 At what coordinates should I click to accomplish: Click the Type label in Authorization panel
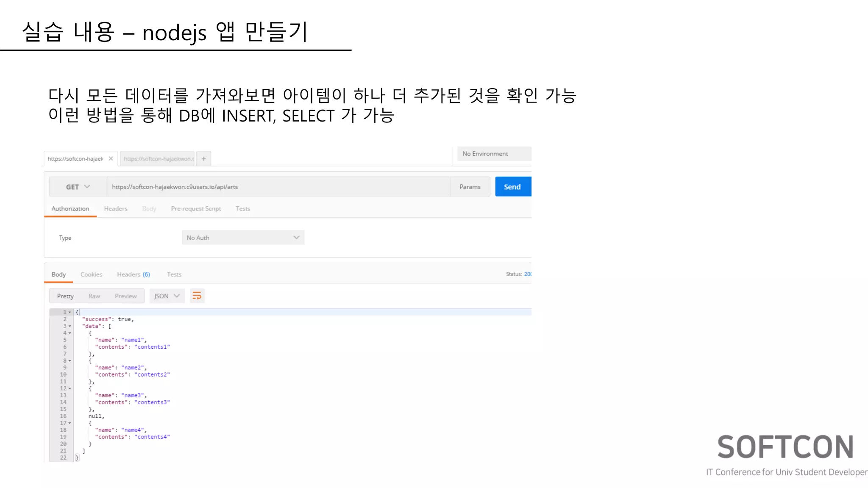pyautogui.click(x=65, y=238)
